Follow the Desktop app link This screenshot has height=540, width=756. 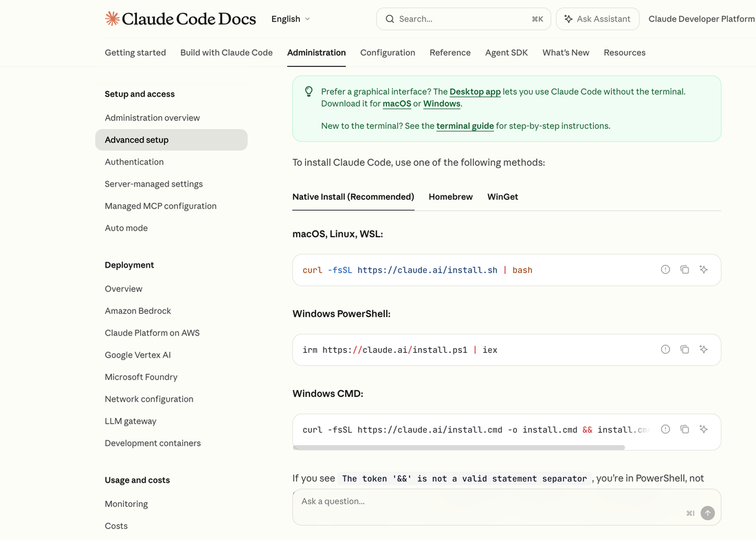point(475,91)
